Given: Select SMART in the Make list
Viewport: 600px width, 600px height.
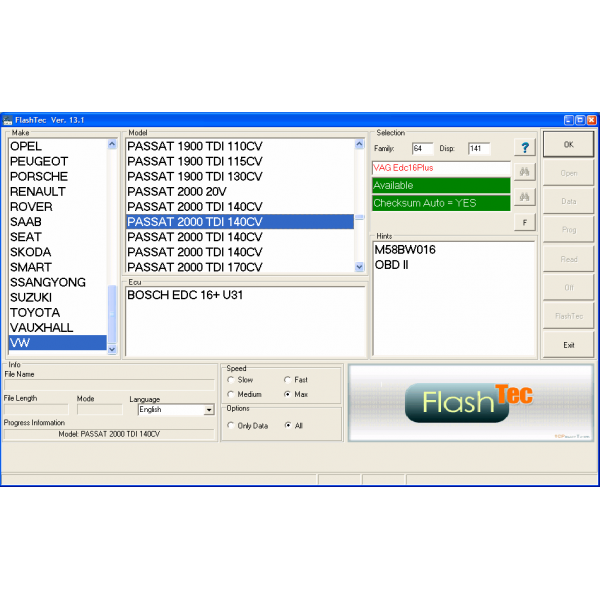Looking at the screenshot, I should (57, 267).
